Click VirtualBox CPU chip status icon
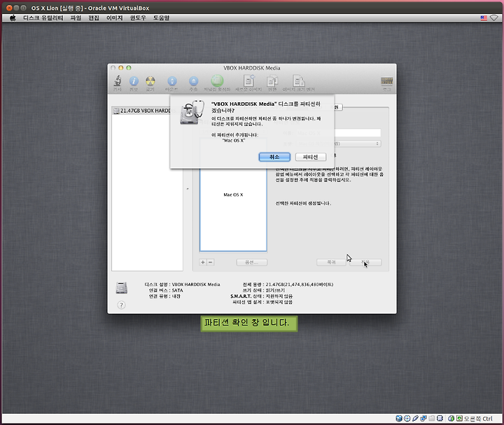This screenshot has height=425, width=504. coord(440,418)
